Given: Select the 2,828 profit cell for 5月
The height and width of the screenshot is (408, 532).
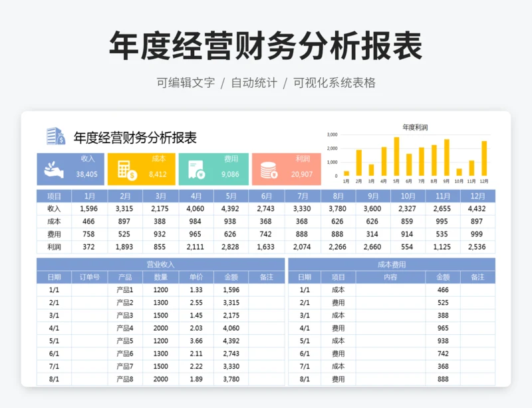Looking at the screenshot, I should pos(231,247).
